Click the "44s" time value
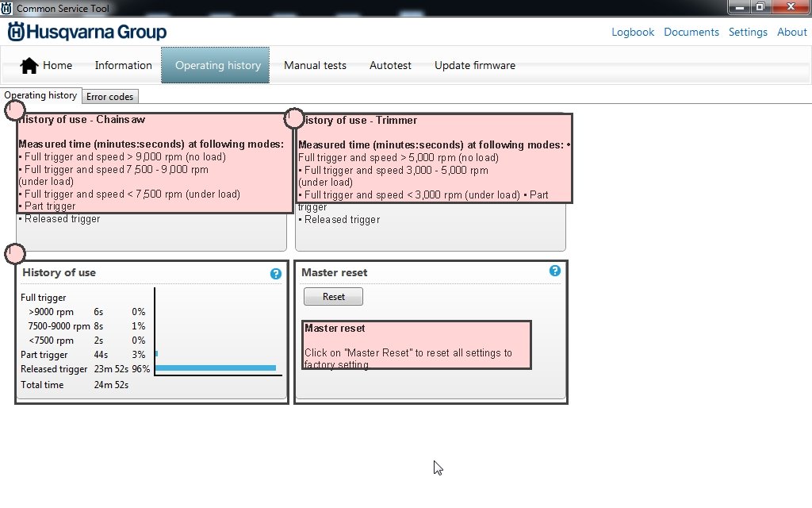 click(x=101, y=355)
